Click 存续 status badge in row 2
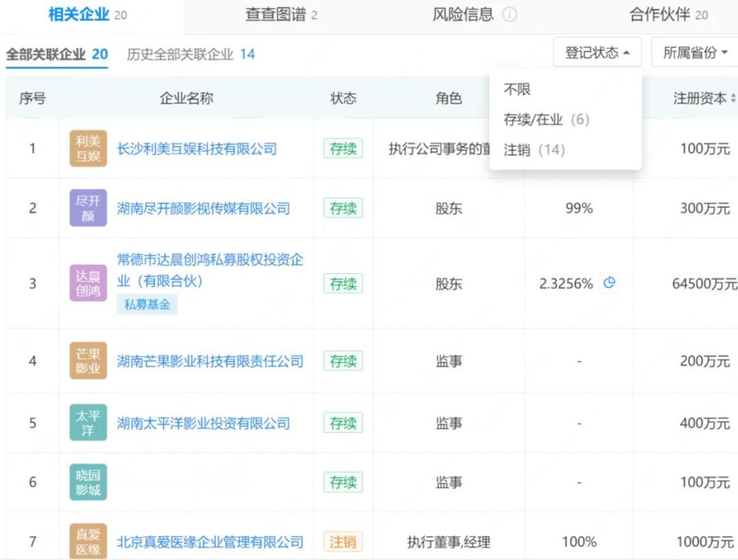Viewport: 738px width, 560px height. (x=343, y=208)
